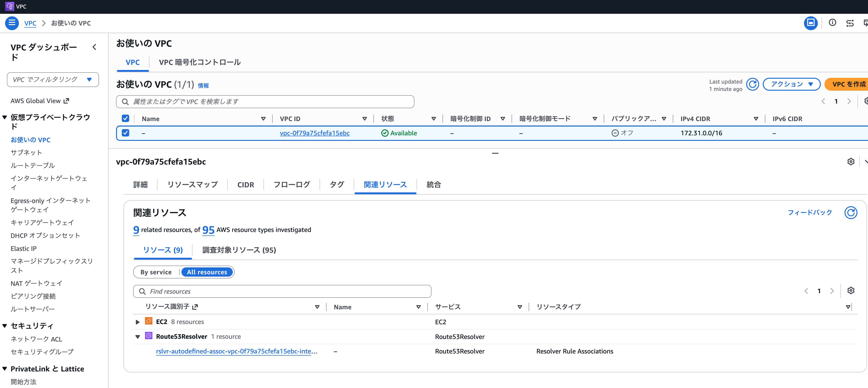Open the Integrations tab
Screen dimensions: 868x388
pyautogui.click(x=434, y=185)
